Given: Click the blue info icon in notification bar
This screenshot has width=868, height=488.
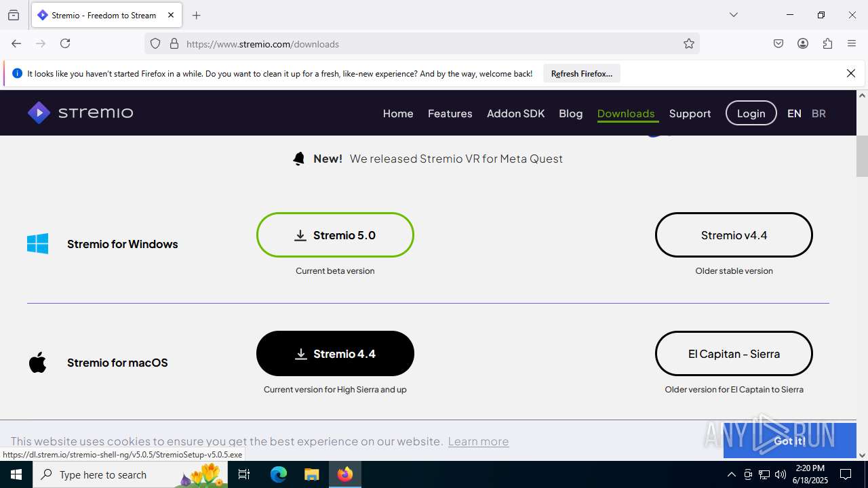Looking at the screenshot, I should 18,73.
